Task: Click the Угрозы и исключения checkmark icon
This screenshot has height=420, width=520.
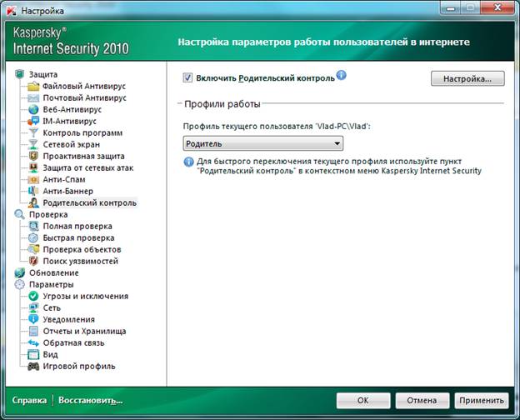Action: 33,296
